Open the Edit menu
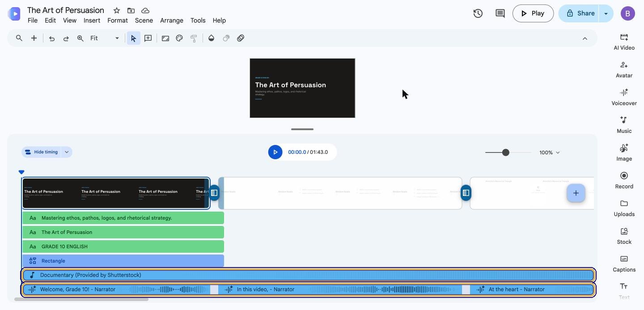The image size is (644, 310). pyautogui.click(x=50, y=21)
